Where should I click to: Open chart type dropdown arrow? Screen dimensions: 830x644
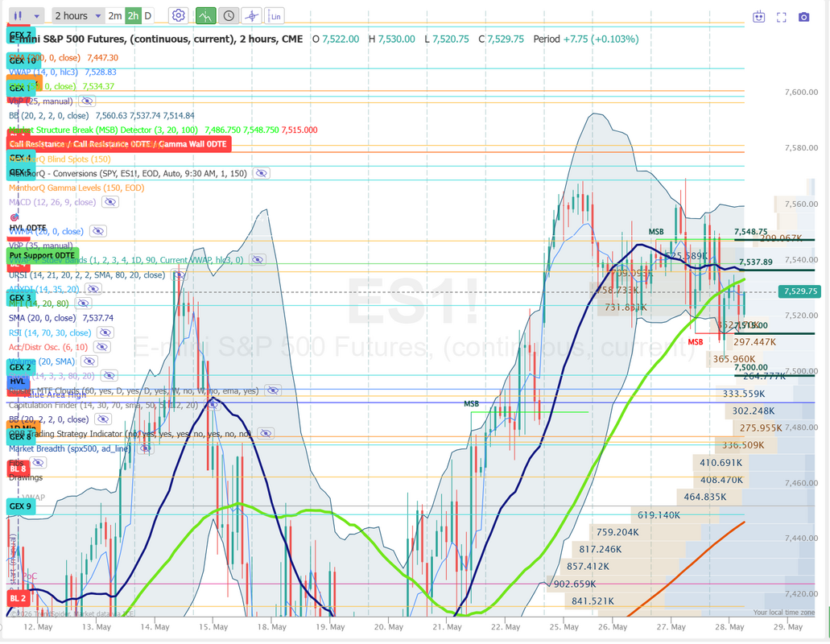[36, 16]
